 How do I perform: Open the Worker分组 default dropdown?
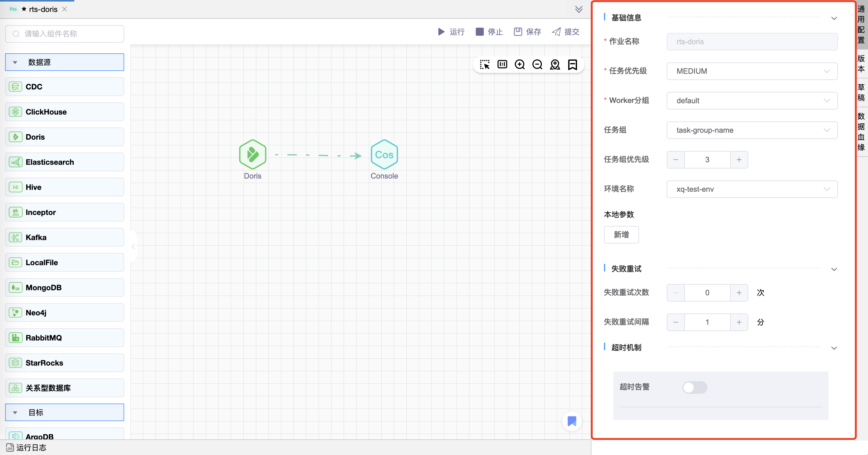[752, 100]
